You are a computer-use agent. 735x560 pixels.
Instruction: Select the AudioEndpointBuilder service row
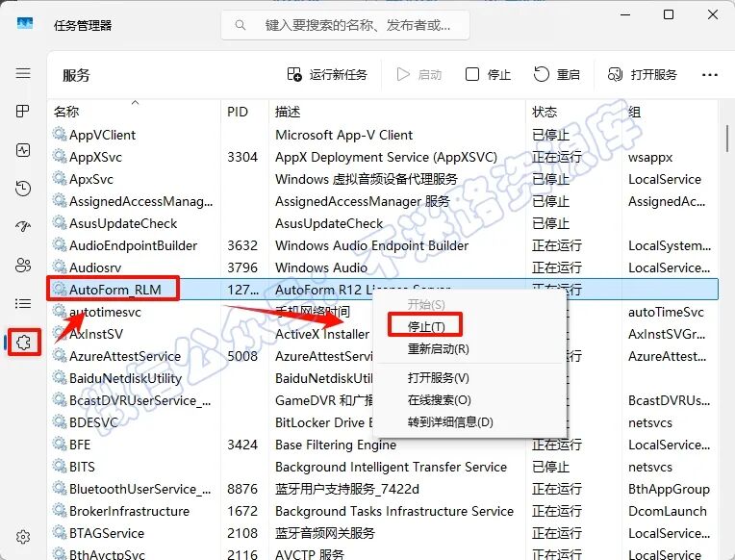click(x=383, y=245)
